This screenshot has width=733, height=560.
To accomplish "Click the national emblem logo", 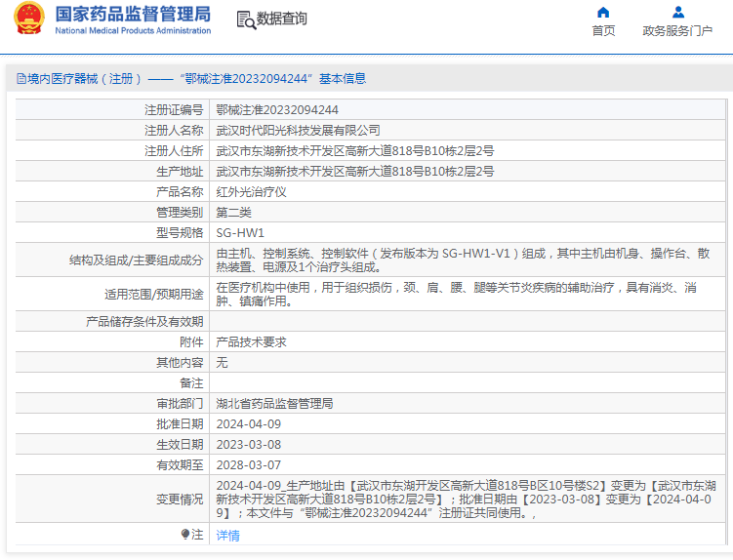I will (29, 19).
